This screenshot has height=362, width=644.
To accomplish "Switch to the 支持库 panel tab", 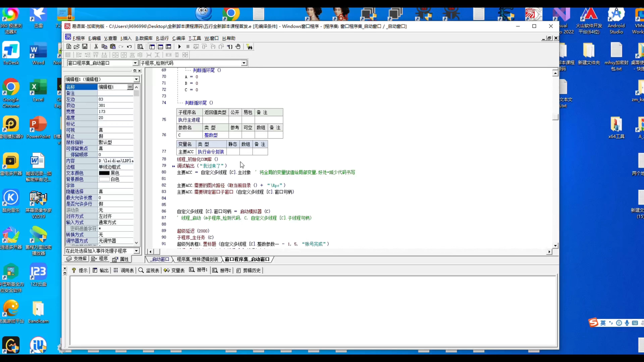I will pos(77,259).
